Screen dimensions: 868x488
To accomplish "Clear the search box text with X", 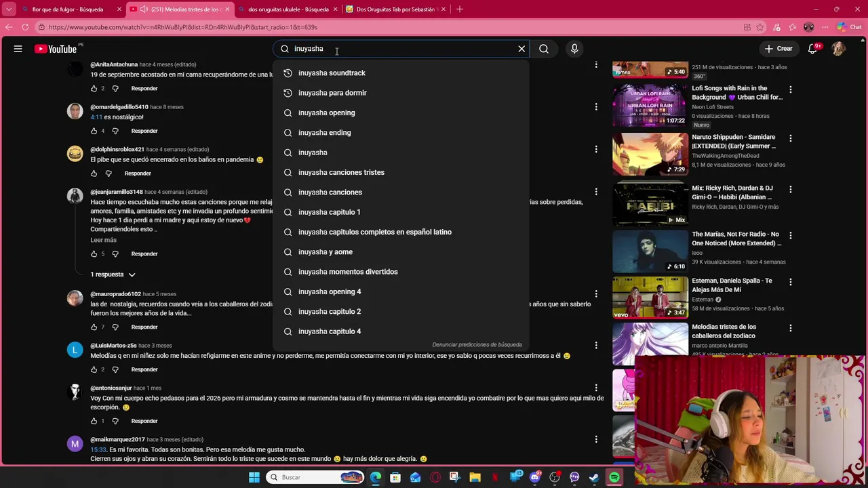I will (x=521, y=49).
